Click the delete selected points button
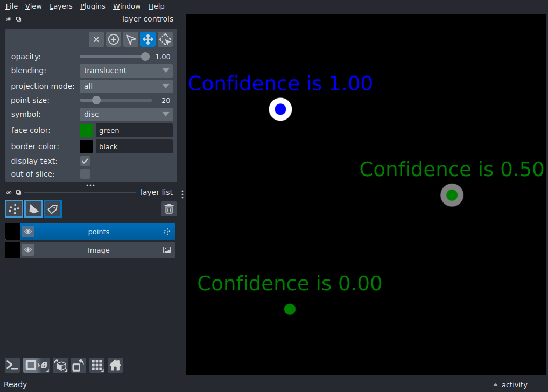 coord(96,39)
